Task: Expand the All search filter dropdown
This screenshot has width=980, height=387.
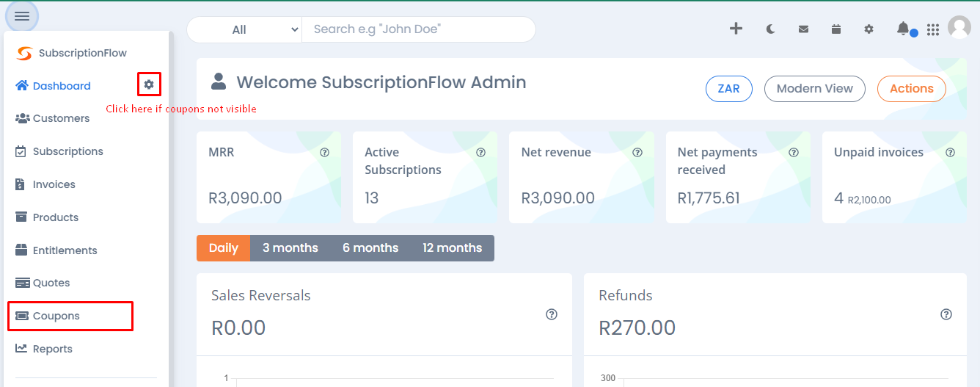Action: pos(245,29)
